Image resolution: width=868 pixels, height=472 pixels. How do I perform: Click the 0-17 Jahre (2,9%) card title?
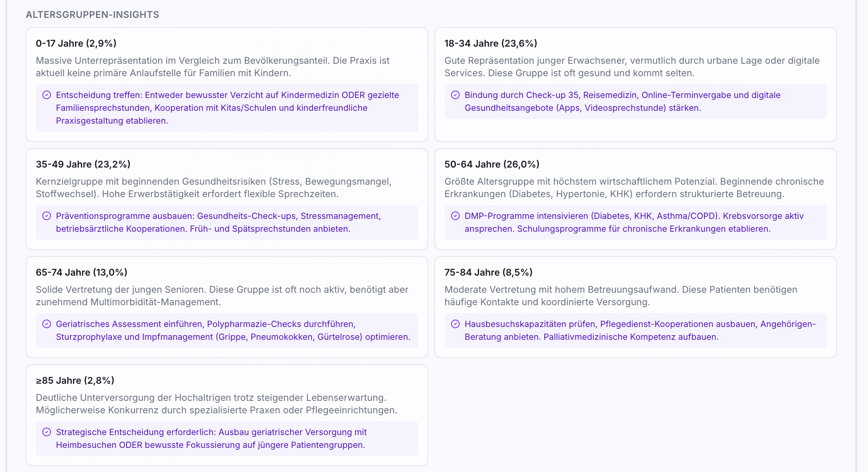coord(76,43)
